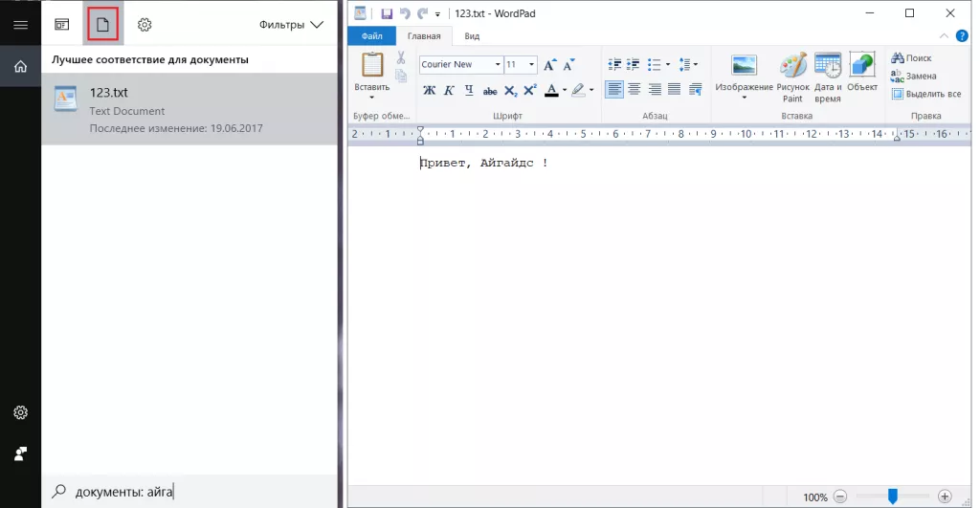Open the Файл menu
Image resolution: width=980 pixels, height=508 pixels.
(372, 36)
